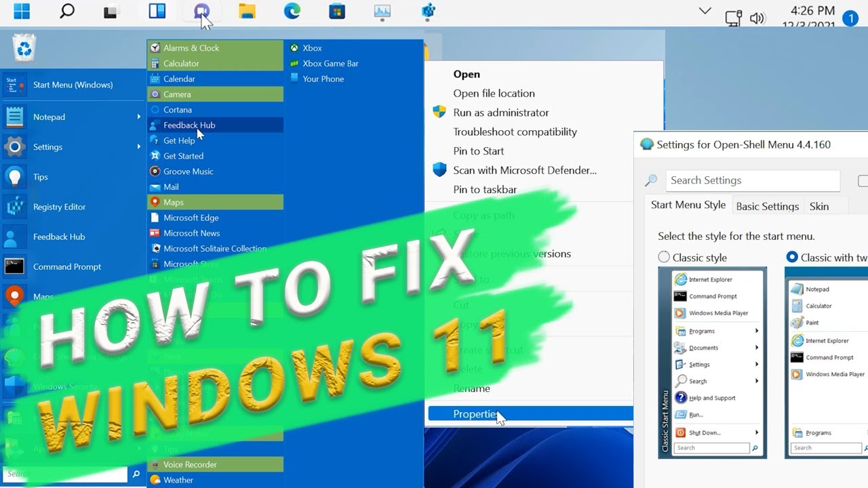This screenshot has height=488, width=868.
Task: Expand the Notepad submenu arrow
Action: (138, 117)
